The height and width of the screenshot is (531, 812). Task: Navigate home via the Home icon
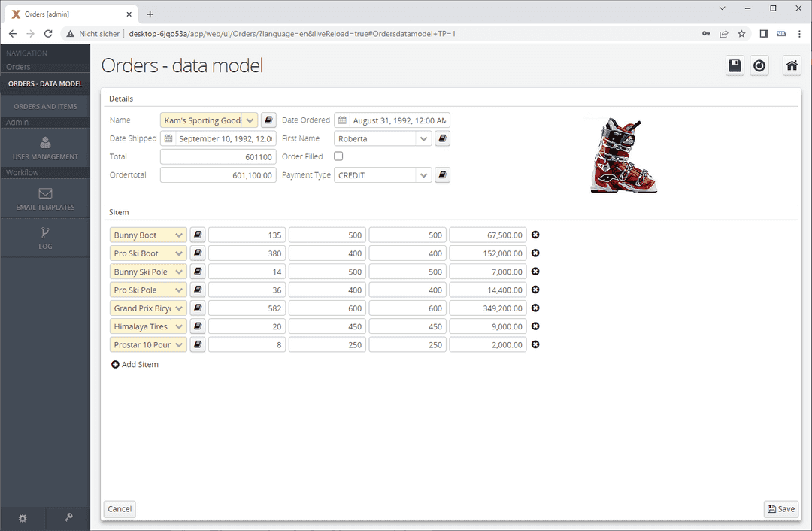(792, 65)
